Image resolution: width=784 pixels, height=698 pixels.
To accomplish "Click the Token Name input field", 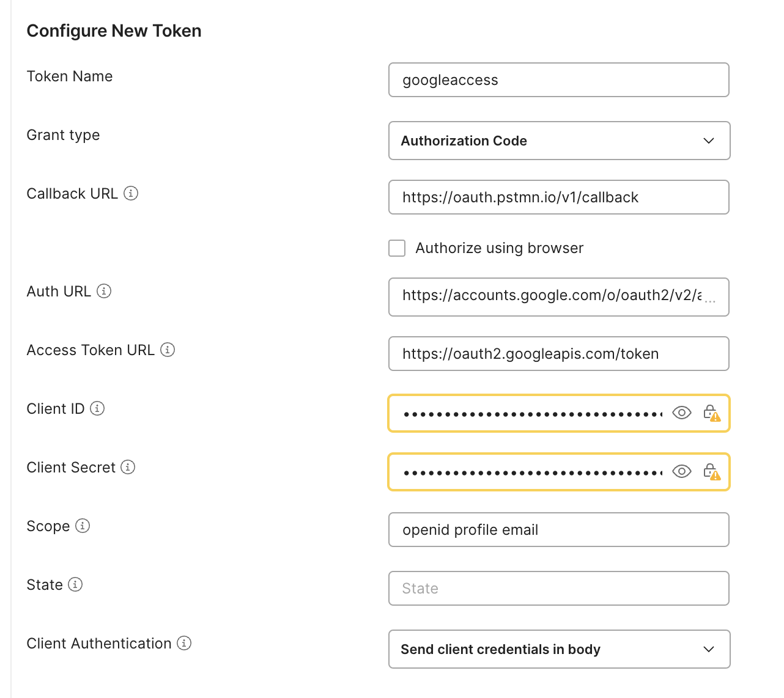I will click(559, 80).
